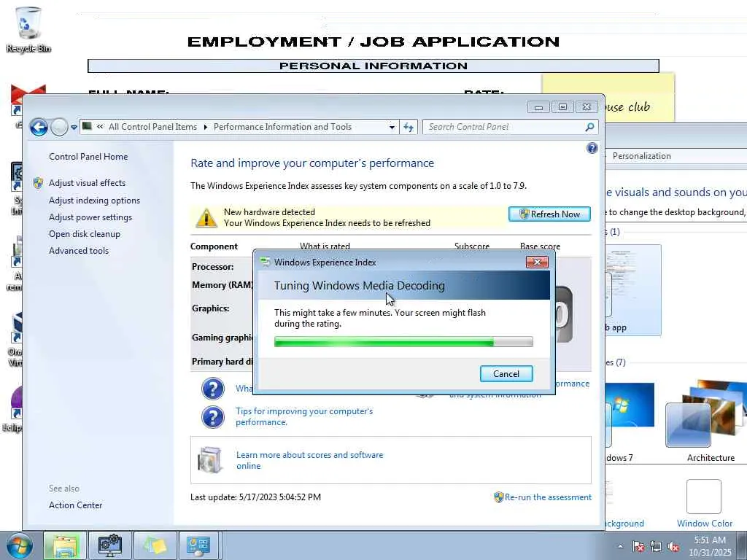The width and height of the screenshot is (747, 560).
Task: Refresh the Control Panel address bar
Action: 409,127
